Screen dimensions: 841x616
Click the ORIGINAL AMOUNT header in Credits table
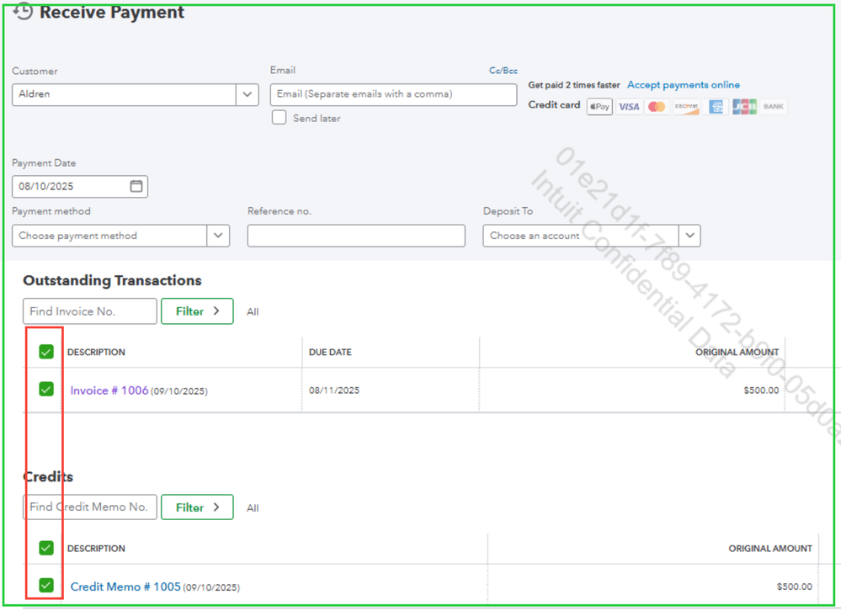[x=769, y=549]
